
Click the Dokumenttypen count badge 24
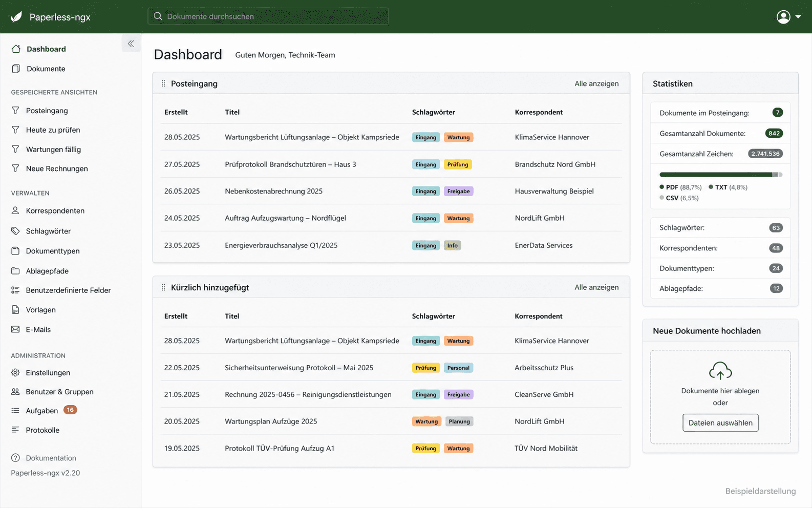click(x=776, y=268)
